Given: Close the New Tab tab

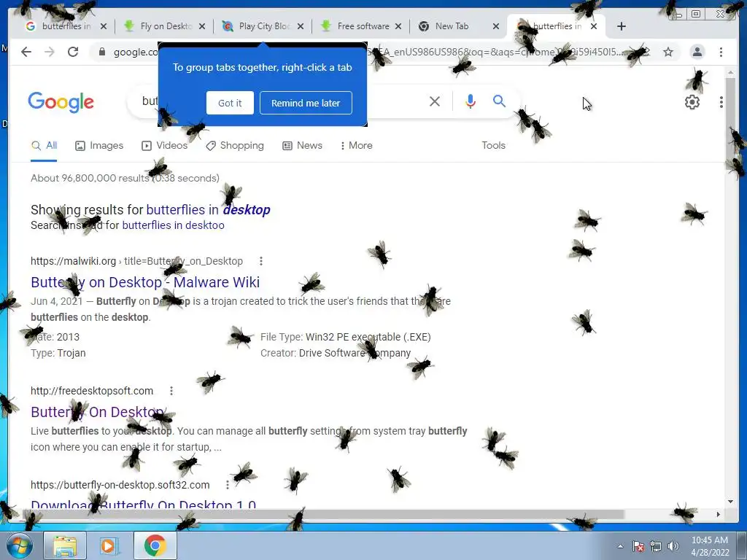Looking at the screenshot, I should (x=496, y=26).
